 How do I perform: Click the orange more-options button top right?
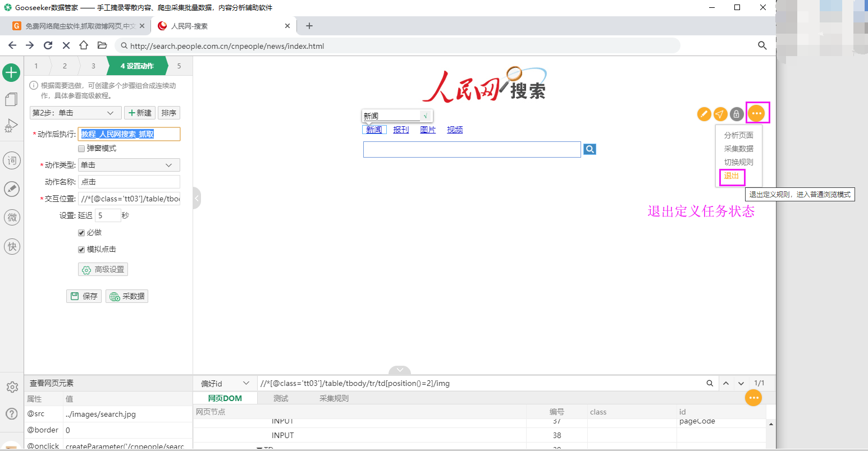coord(757,113)
